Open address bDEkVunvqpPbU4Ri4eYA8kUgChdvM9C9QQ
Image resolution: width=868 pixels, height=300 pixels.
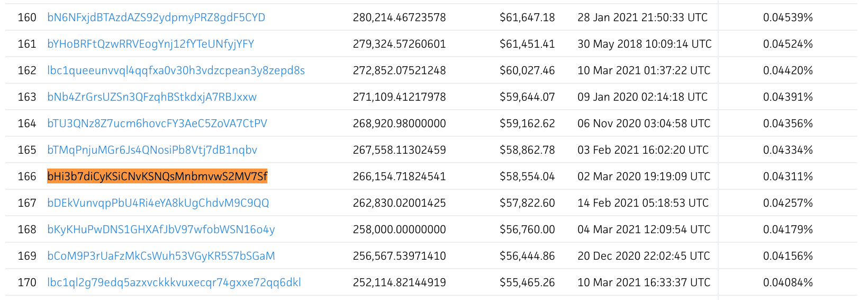(158, 203)
